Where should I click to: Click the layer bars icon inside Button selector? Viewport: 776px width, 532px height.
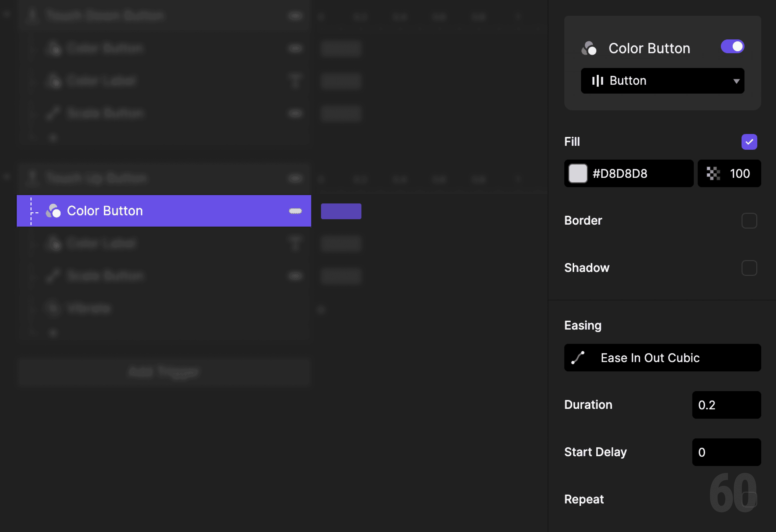click(x=598, y=81)
